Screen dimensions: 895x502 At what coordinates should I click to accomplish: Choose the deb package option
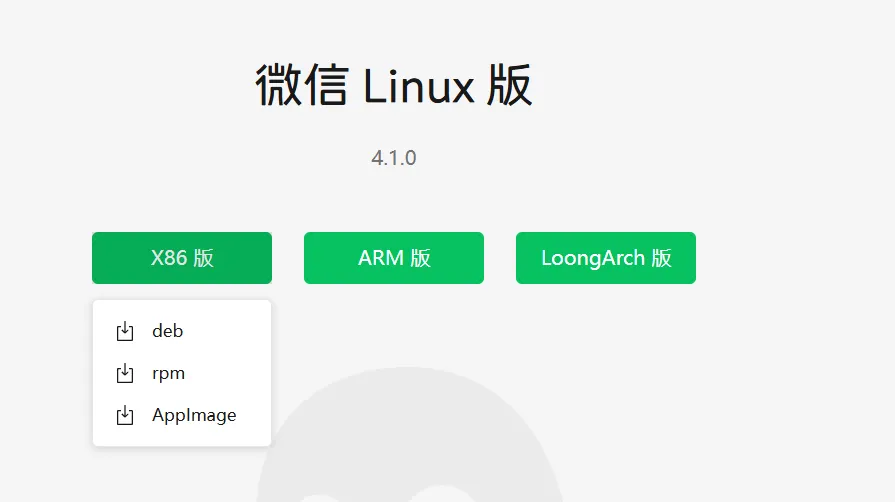click(x=182, y=331)
